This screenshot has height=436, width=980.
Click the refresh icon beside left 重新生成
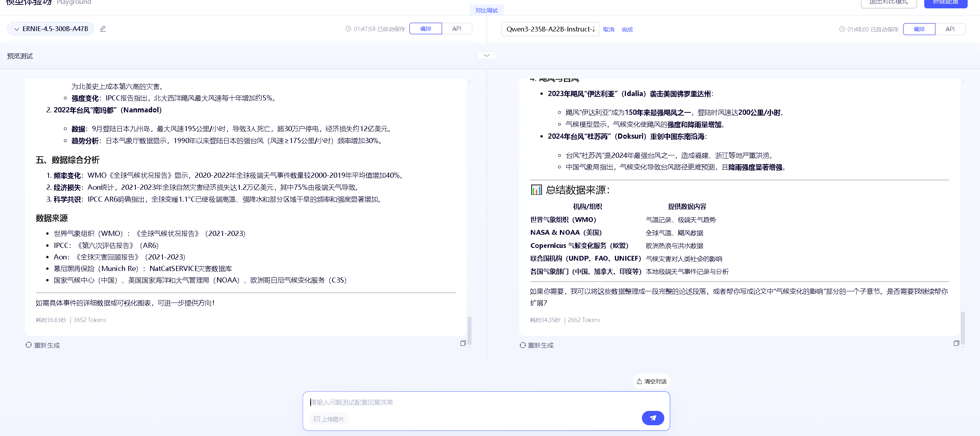29,345
